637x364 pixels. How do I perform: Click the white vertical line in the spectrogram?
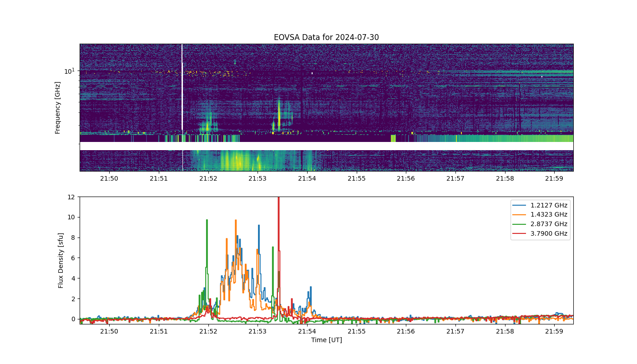pyautogui.click(x=182, y=87)
